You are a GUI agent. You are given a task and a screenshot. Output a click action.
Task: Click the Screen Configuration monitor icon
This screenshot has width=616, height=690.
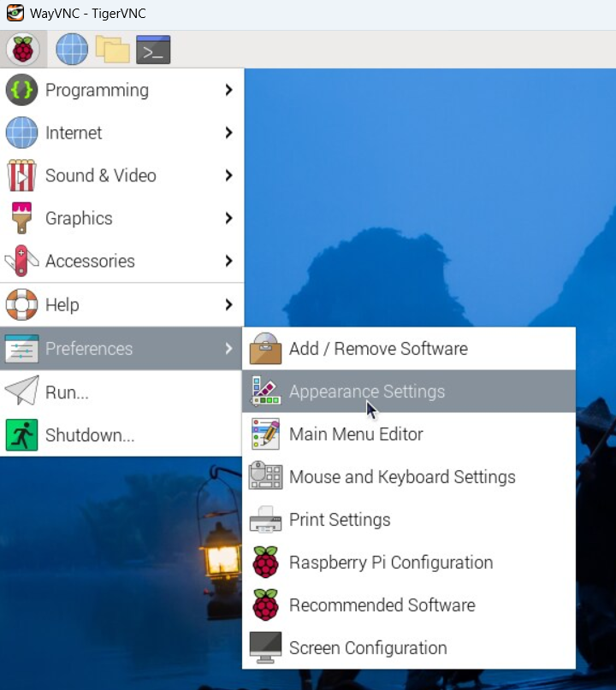(x=265, y=647)
